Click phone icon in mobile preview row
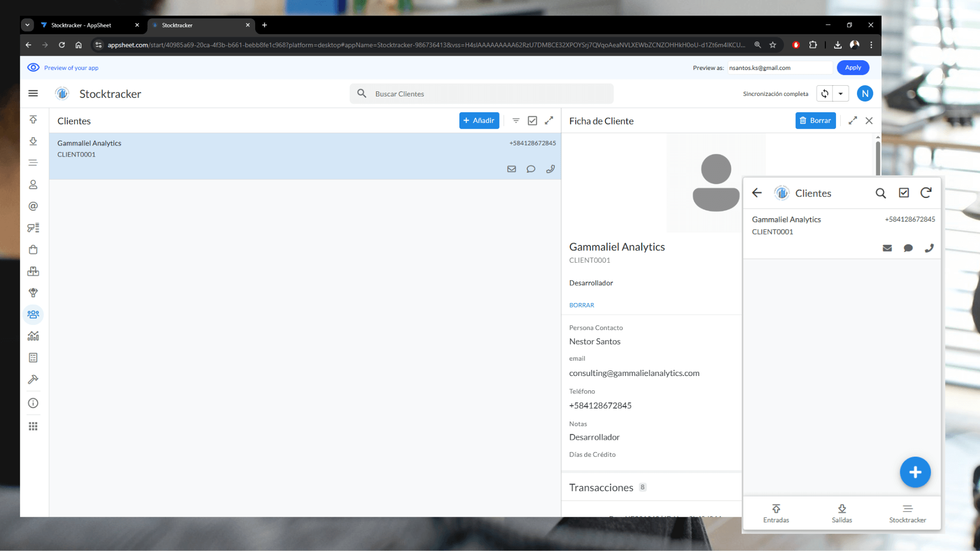Viewport: 980px width, 551px height. pos(929,248)
